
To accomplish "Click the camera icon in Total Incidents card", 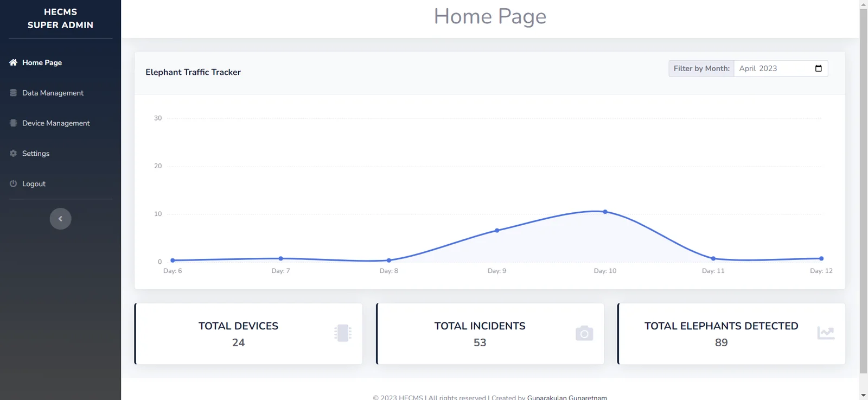I will pyautogui.click(x=584, y=333).
